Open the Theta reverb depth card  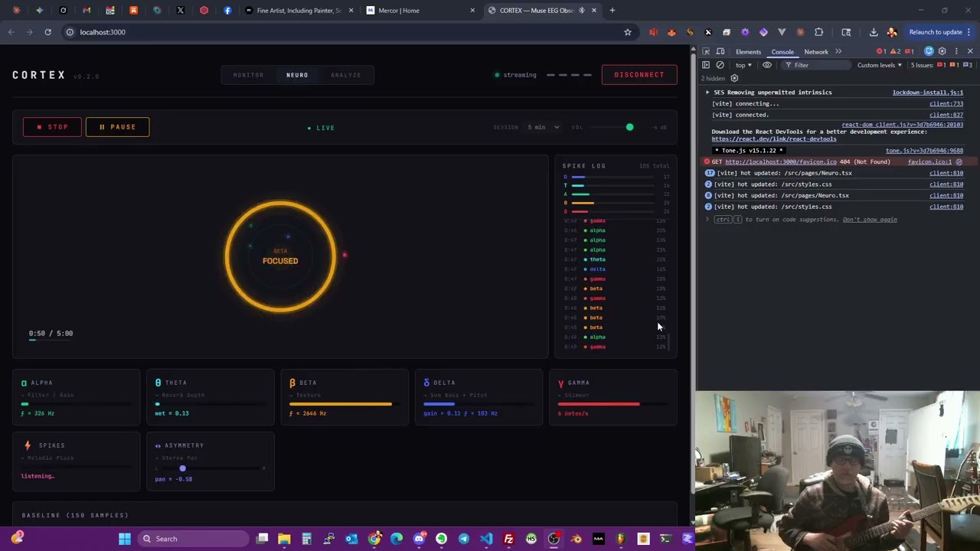click(210, 397)
